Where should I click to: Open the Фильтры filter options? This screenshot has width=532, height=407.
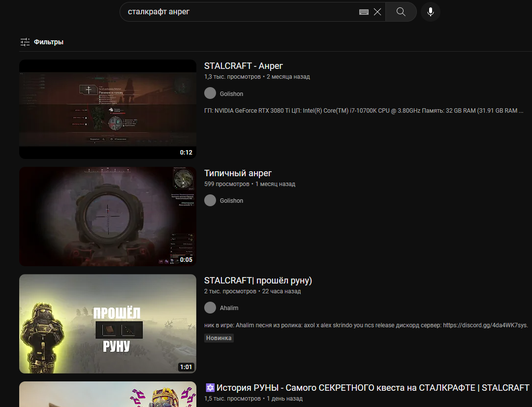pyautogui.click(x=49, y=42)
